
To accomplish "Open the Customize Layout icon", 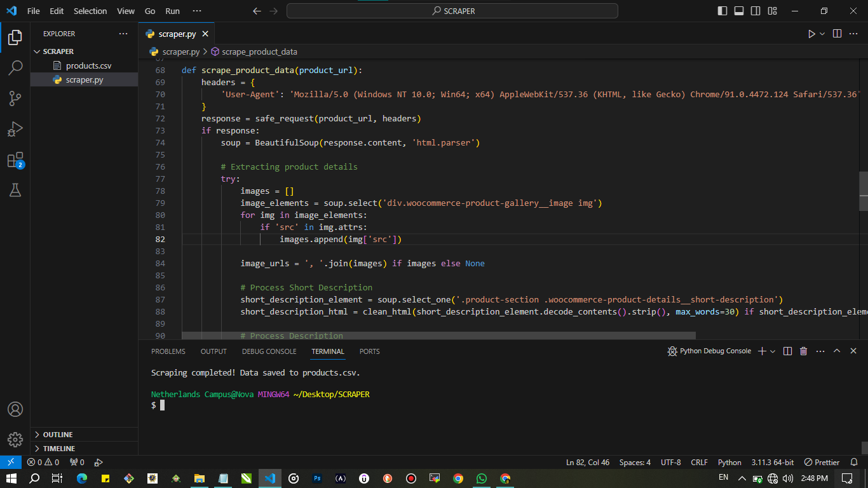I will (772, 11).
